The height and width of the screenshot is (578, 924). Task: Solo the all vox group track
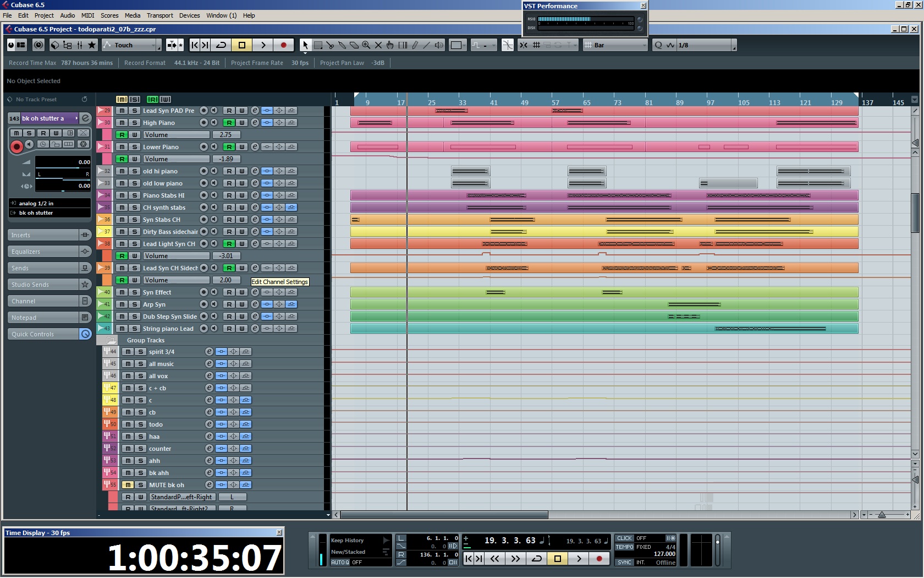click(140, 376)
